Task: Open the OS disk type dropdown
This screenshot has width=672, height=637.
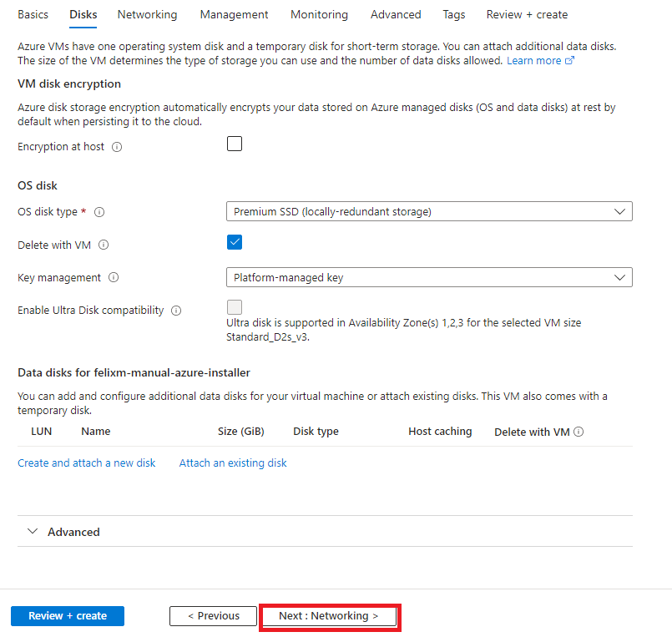Action: pos(429,211)
